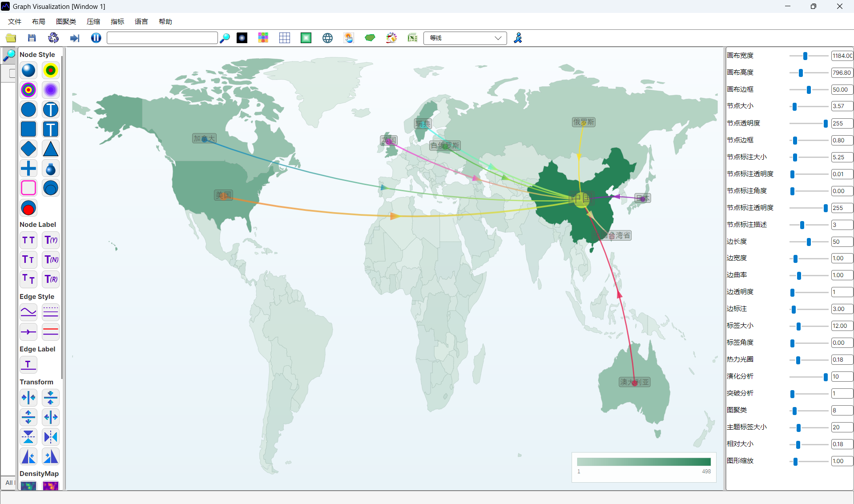Click the save disk icon

(x=32, y=38)
